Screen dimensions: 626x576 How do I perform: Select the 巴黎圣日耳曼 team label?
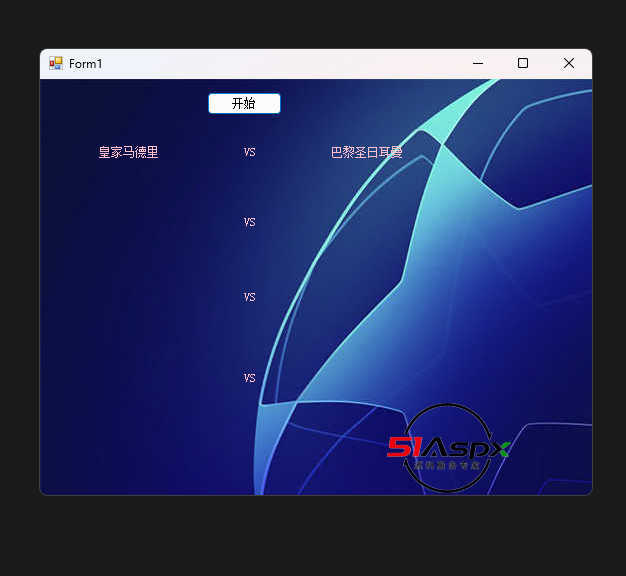pyautogui.click(x=366, y=152)
